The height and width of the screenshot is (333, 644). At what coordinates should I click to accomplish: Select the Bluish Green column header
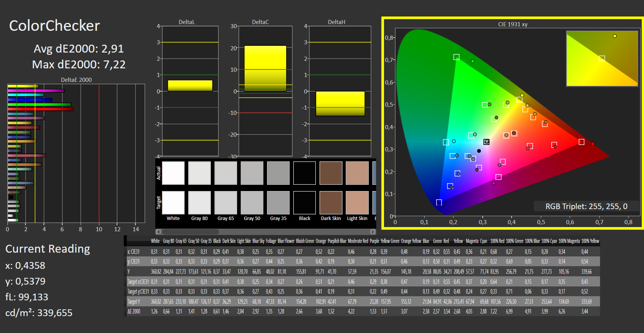(x=305, y=241)
